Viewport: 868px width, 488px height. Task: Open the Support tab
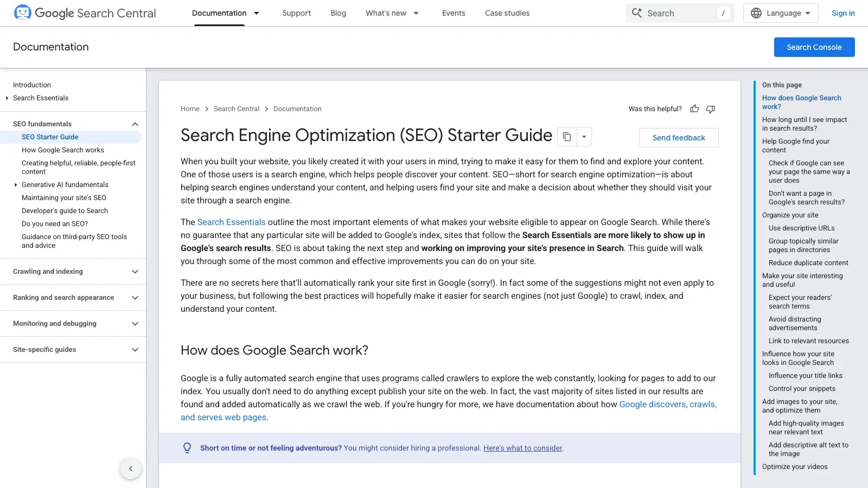click(x=297, y=13)
